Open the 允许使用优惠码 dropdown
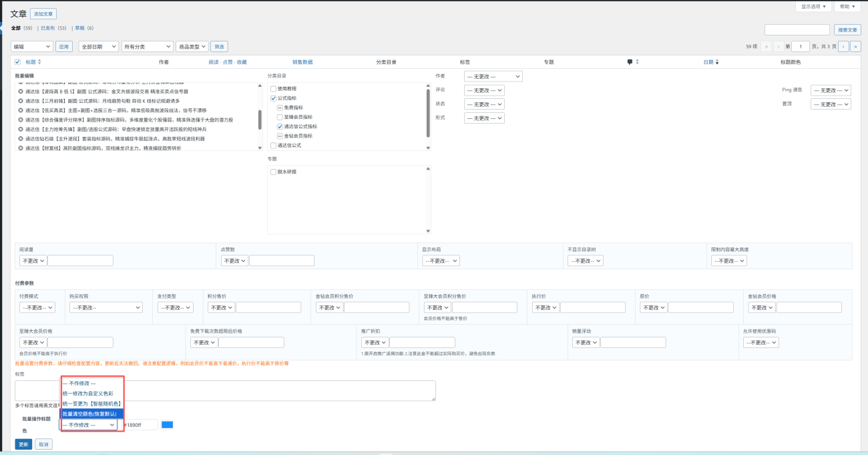This screenshot has width=868, height=455. [761, 342]
